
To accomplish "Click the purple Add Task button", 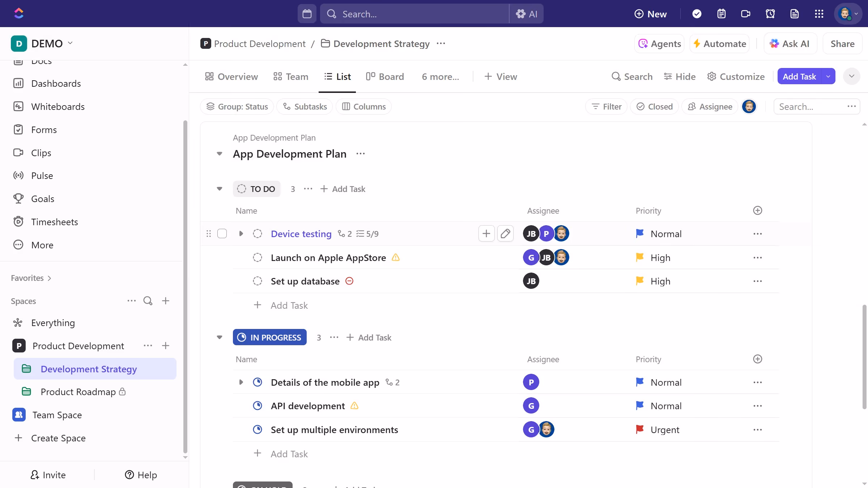I will pos(799,76).
